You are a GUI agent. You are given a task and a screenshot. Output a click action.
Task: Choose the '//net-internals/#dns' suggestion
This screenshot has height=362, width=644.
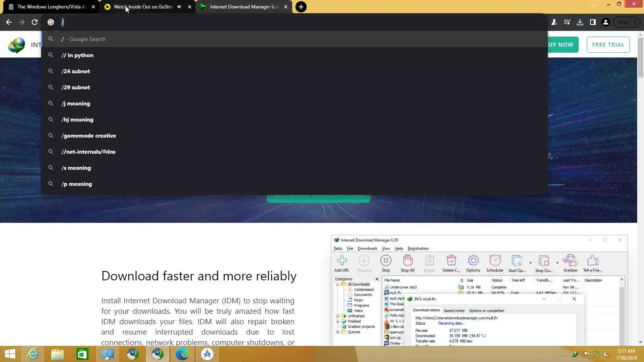[294, 152]
